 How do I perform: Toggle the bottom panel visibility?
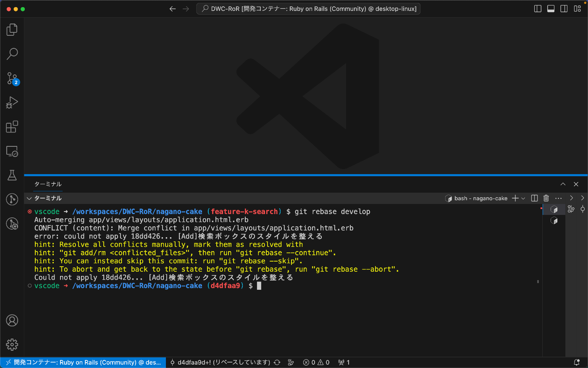tap(551, 9)
